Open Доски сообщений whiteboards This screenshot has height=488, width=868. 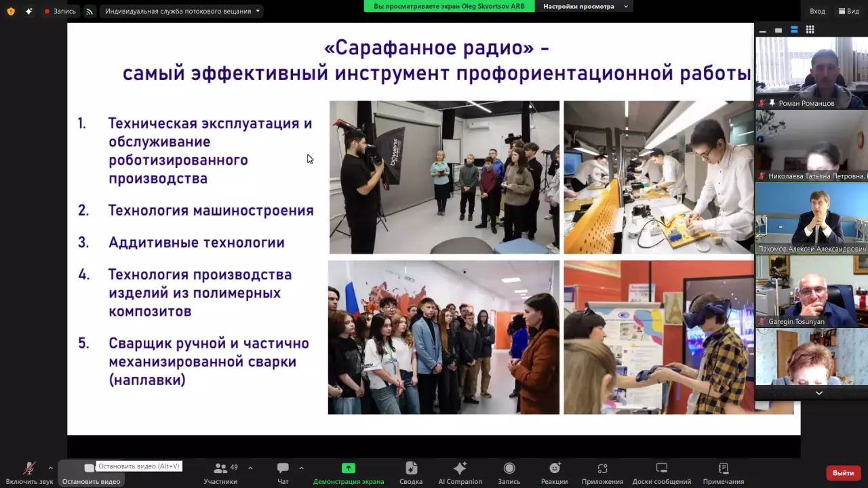661,472
